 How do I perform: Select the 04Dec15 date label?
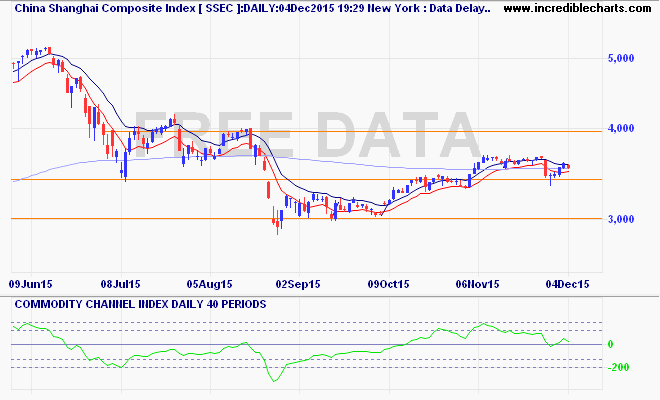point(567,285)
